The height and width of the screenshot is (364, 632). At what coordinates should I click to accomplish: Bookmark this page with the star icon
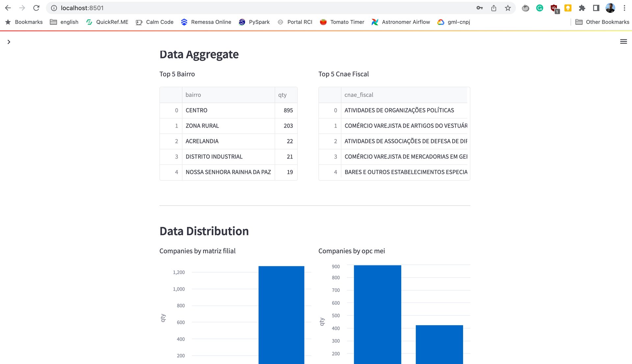point(507,8)
